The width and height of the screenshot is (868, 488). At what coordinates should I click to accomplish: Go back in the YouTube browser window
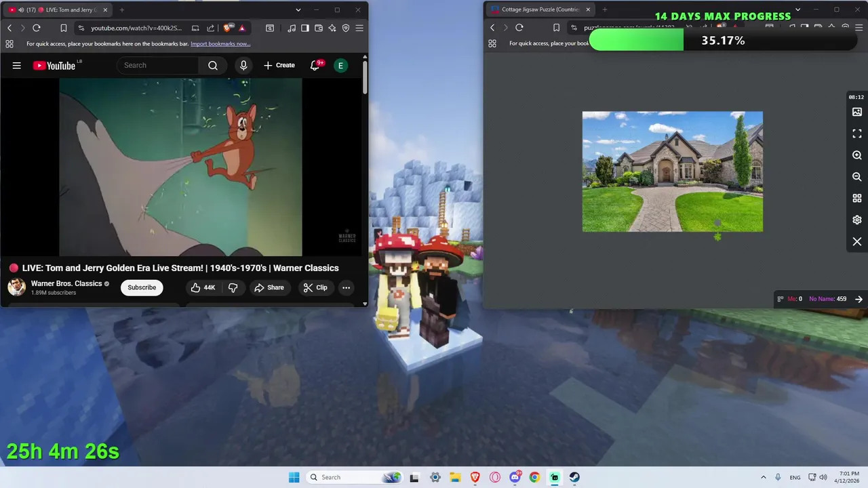click(9, 28)
